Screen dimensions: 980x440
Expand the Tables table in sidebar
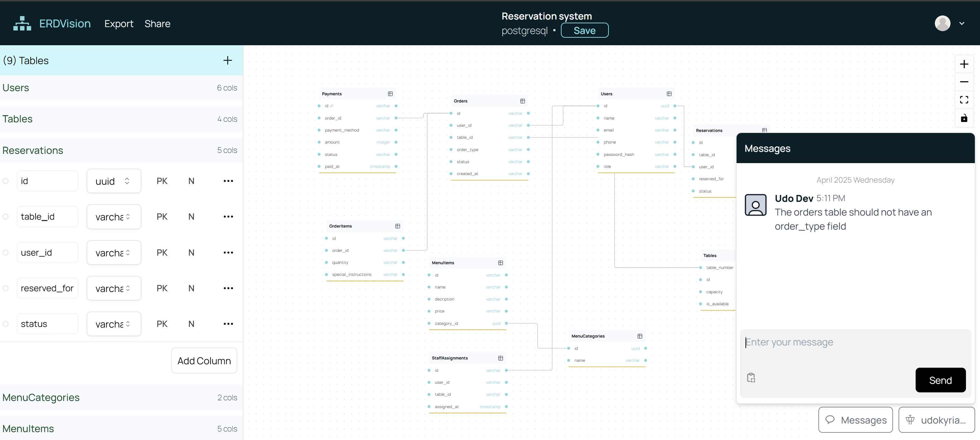[121, 119]
